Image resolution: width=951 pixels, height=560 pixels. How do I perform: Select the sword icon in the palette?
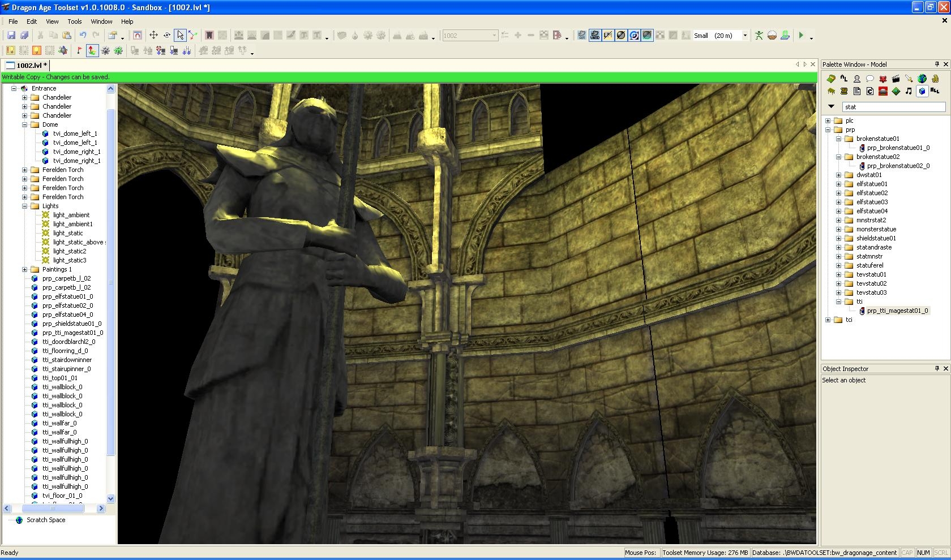coord(909,79)
